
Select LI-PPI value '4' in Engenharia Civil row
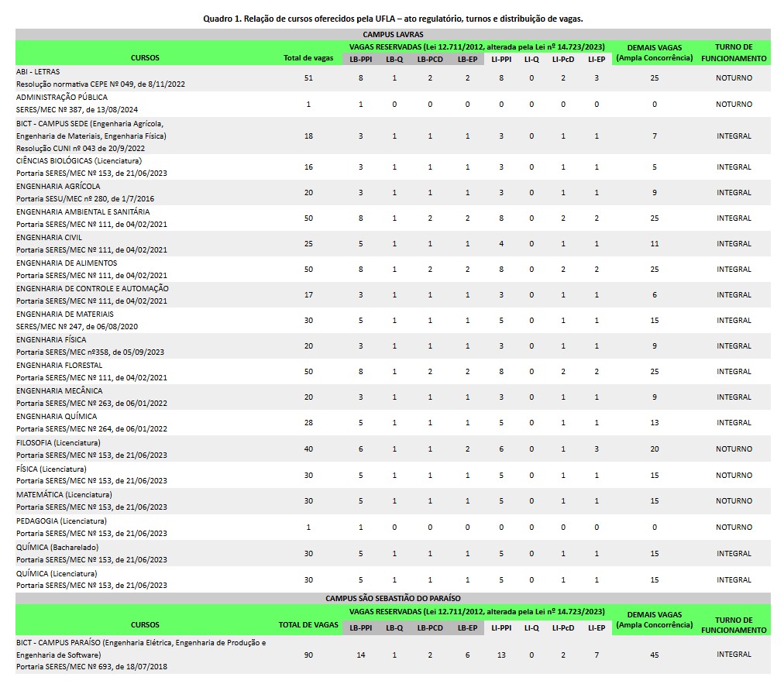click(501, 243)
